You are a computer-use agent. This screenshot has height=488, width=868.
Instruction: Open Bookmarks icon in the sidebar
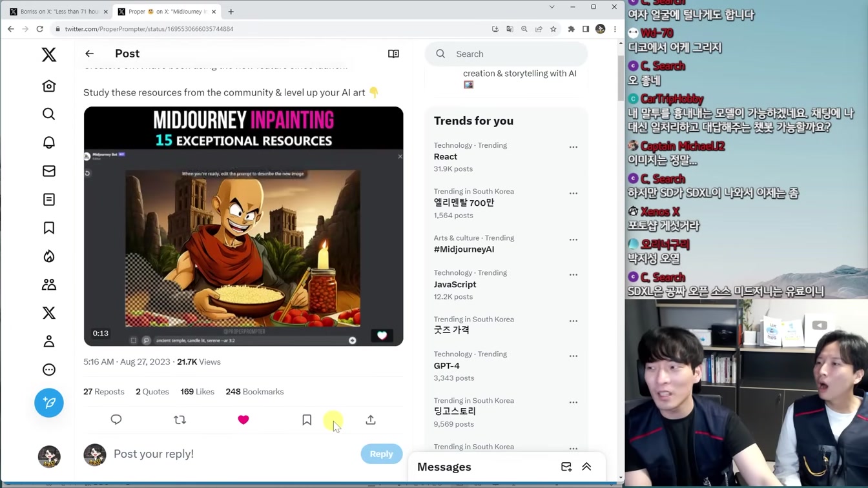49,228
